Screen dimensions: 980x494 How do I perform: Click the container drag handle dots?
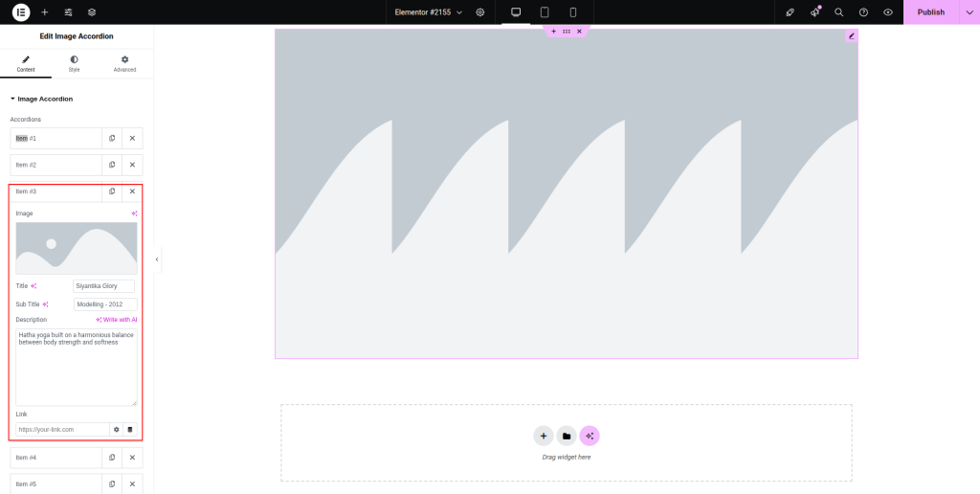pos(567,32)
